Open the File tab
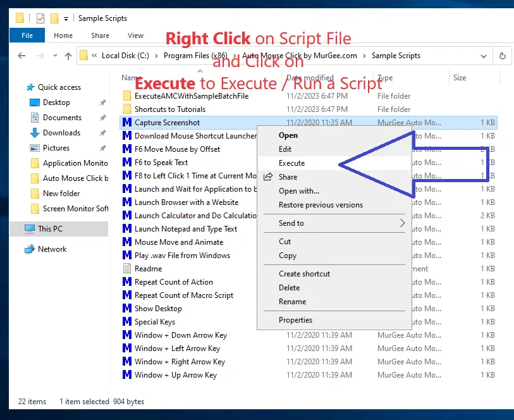 click(27, 35)
